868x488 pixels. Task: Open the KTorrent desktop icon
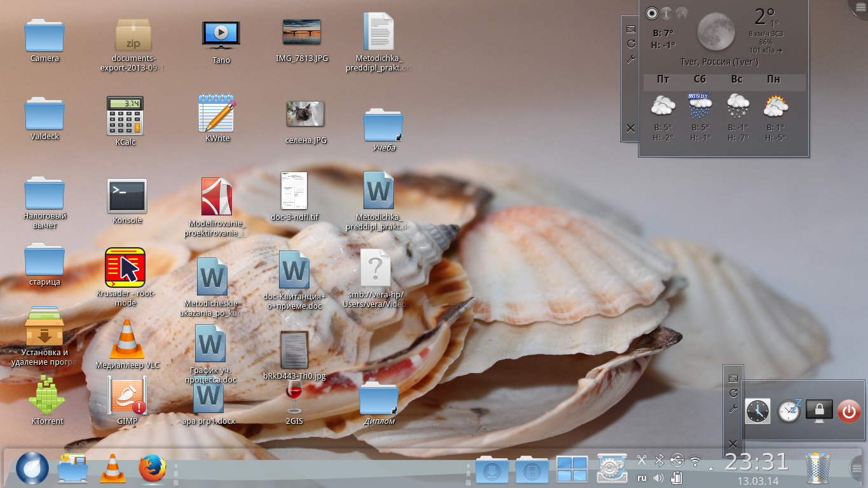tap(46, 396)
